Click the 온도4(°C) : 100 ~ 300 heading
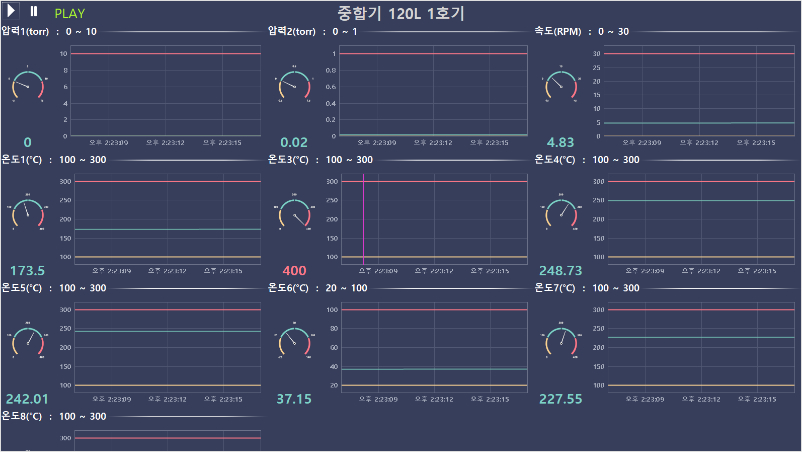The height and width of the screenshot is (452, 802). 587,160
